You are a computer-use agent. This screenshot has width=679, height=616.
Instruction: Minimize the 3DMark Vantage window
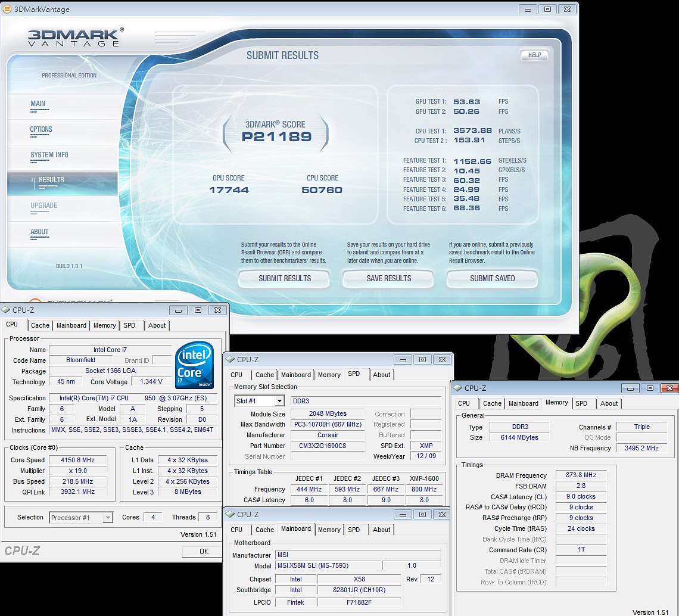pyautogui.click(x=528, y=9)
